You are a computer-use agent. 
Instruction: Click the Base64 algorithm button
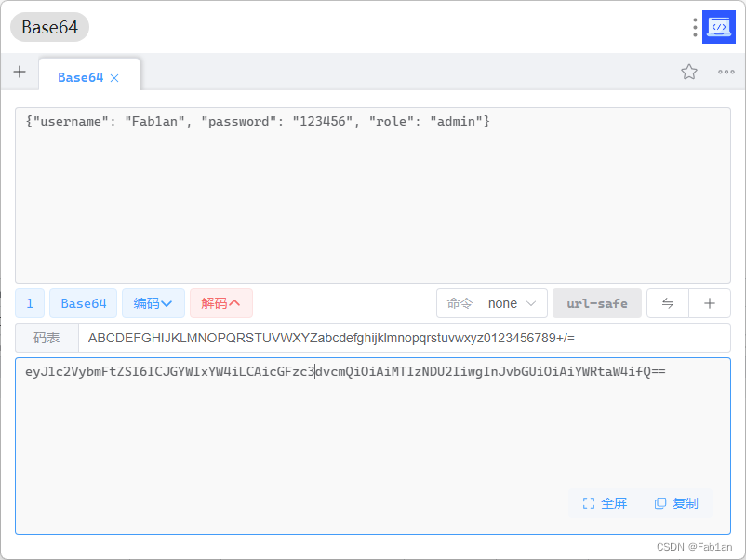[84, 303]
